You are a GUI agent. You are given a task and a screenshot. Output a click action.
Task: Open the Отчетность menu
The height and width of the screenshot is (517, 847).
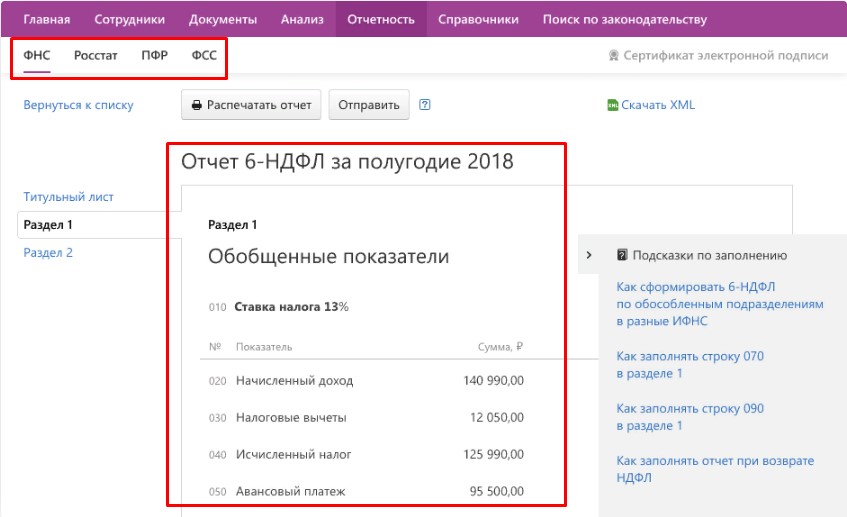pyautogui.click(x=381, y=19)
